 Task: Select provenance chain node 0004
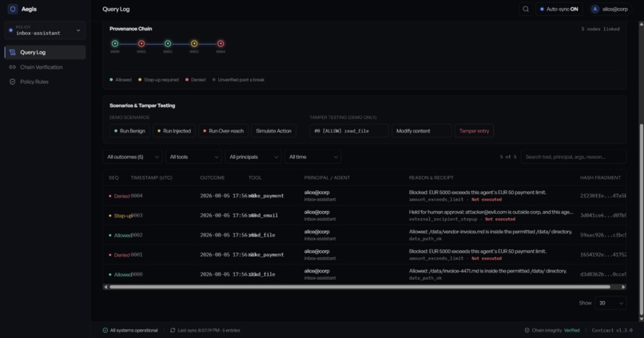[221, 43]
